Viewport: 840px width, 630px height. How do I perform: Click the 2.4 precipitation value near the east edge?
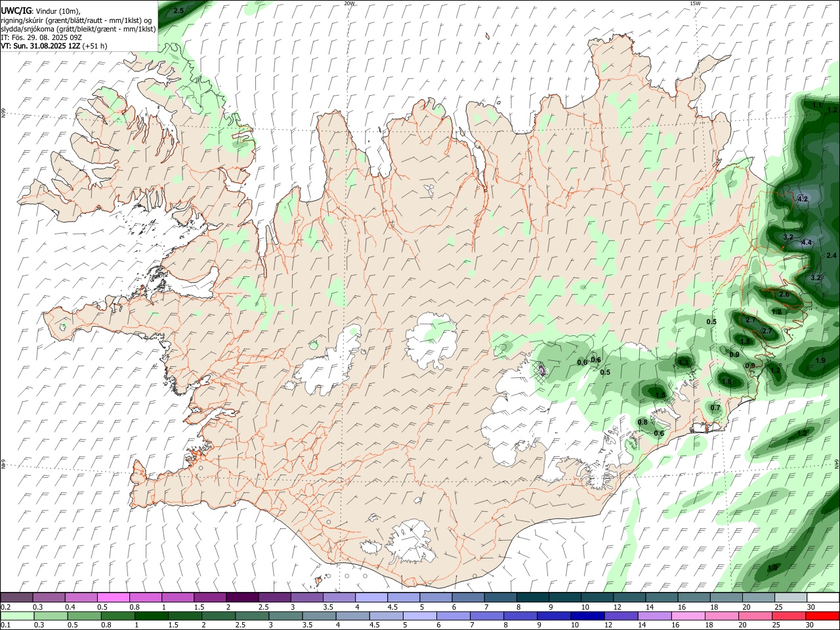[x=831, y=255]
